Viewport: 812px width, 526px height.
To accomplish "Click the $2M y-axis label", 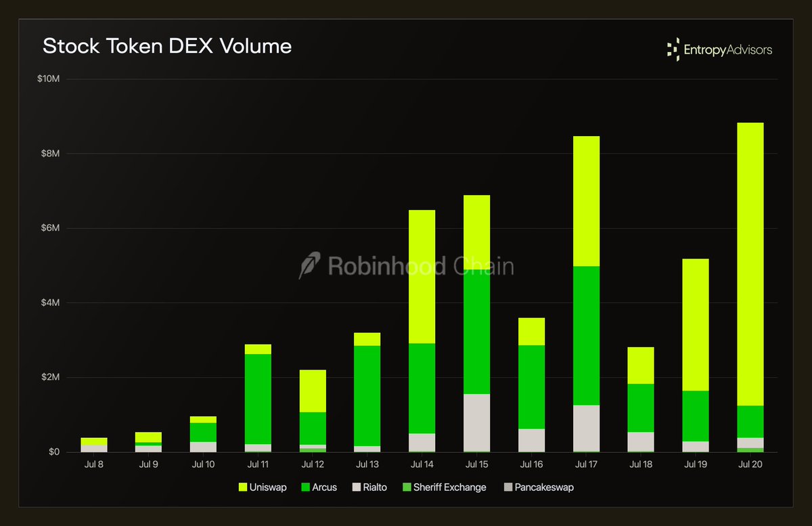I will tap(51, 377).
